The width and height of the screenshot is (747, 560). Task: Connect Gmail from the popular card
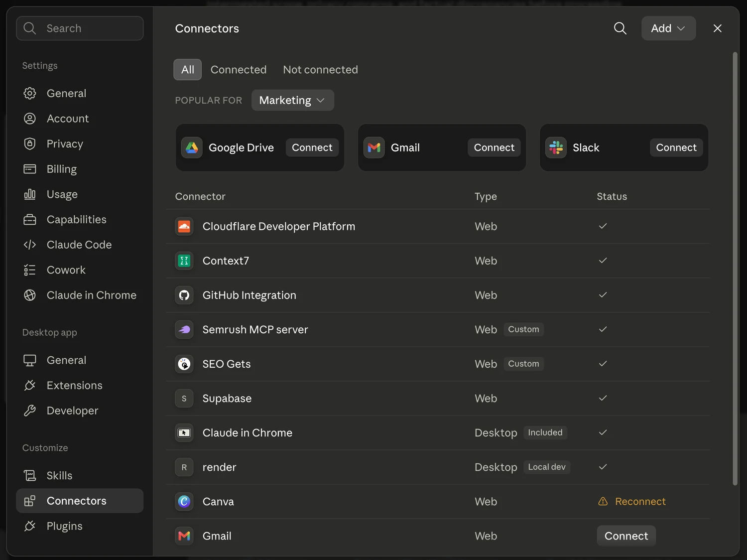(x=494, y=147)
